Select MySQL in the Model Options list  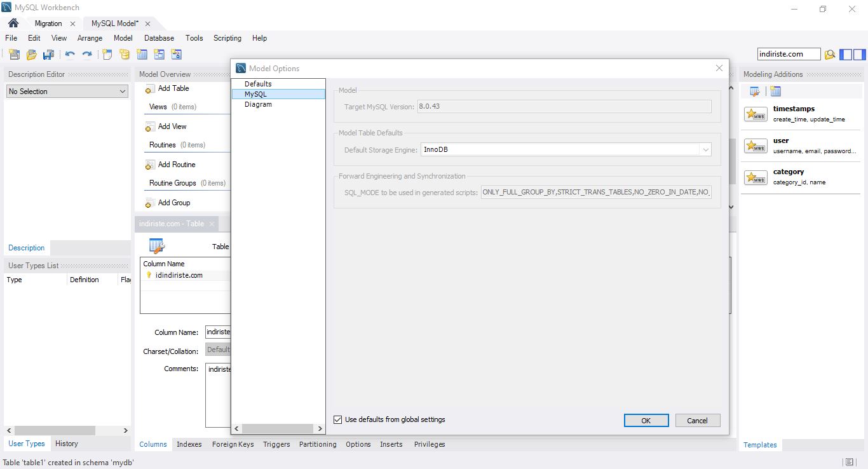coord(278,94)
